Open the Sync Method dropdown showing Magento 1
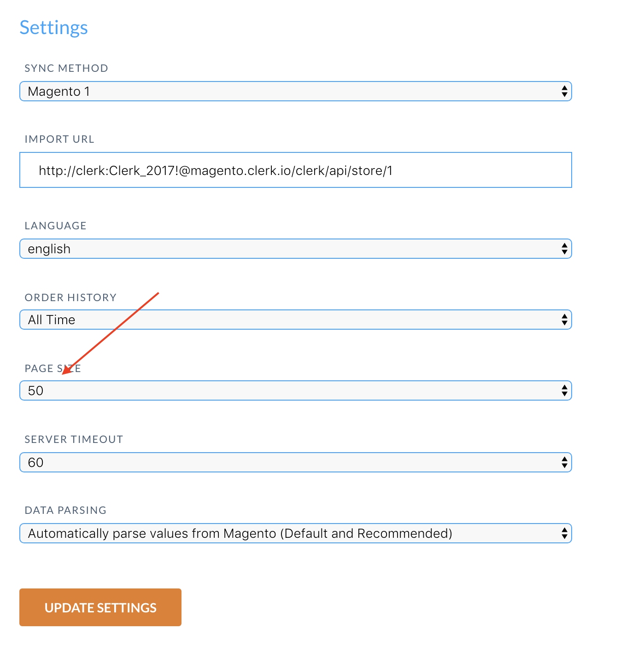 pyautogui.click(x=295, y=91)
